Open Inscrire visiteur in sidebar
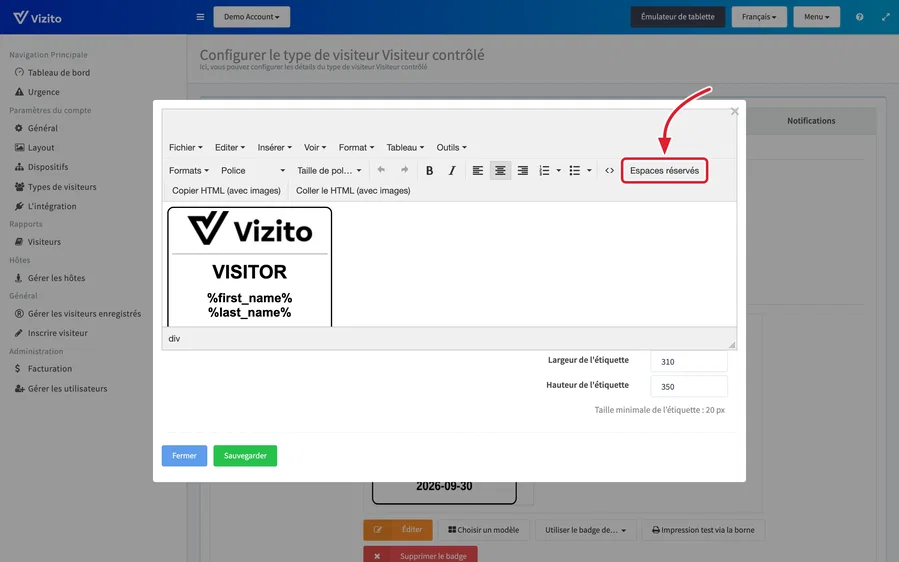The image size is (899, 562). 51,333
